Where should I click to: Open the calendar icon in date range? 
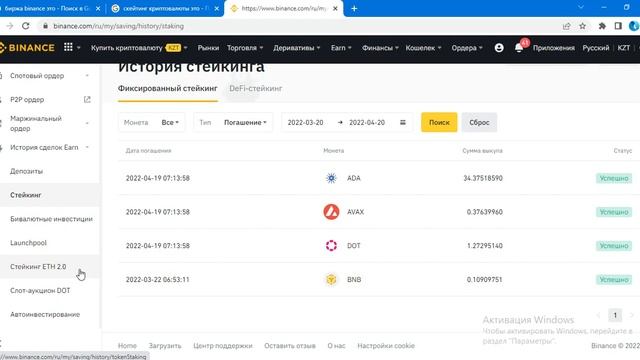point(402,122)
